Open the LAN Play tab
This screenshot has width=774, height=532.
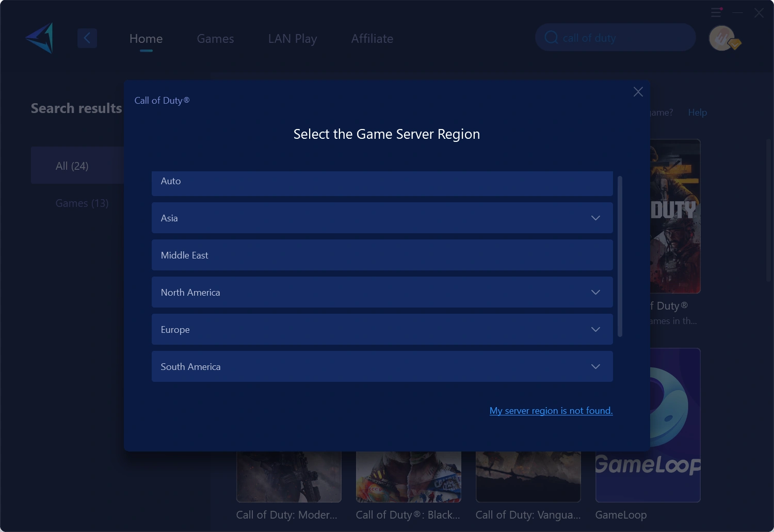pos(293,39)
